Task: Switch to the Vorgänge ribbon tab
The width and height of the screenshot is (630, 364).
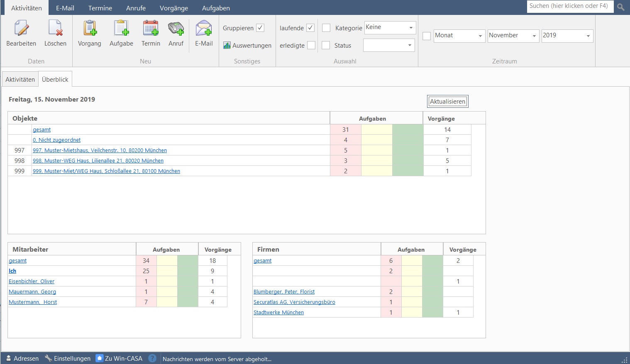Action: point(174,8)
